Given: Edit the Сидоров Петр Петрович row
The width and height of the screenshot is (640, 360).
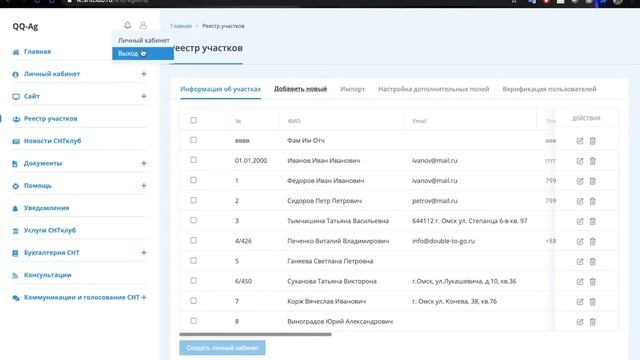Looking at the screenshot, I should point(580,201).
